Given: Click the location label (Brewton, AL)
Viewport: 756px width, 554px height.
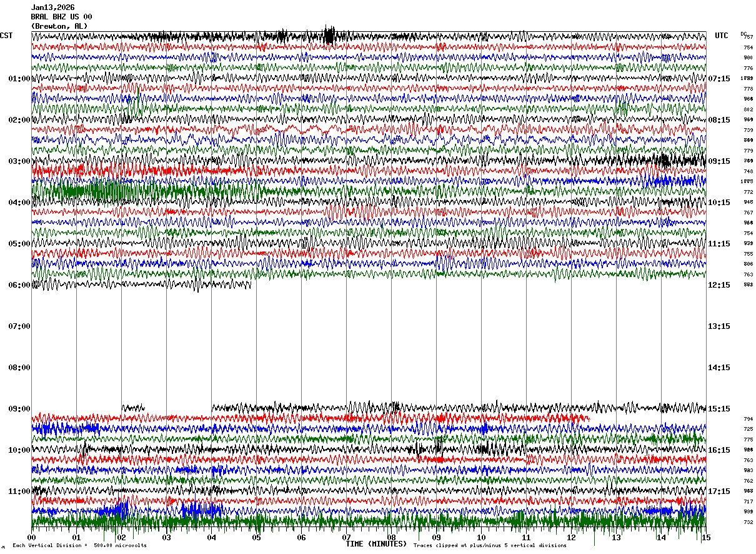Looking at the screenshot, I should pyautogui.click(x=59, y=26).
